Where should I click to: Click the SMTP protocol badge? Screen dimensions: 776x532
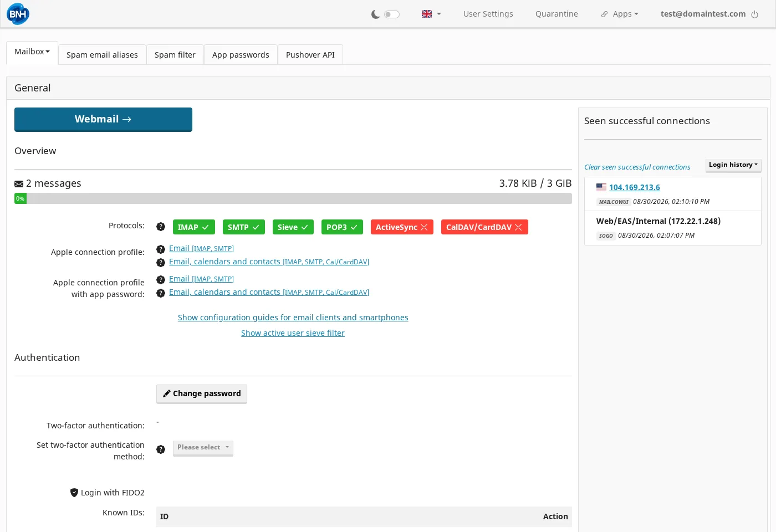244,227
